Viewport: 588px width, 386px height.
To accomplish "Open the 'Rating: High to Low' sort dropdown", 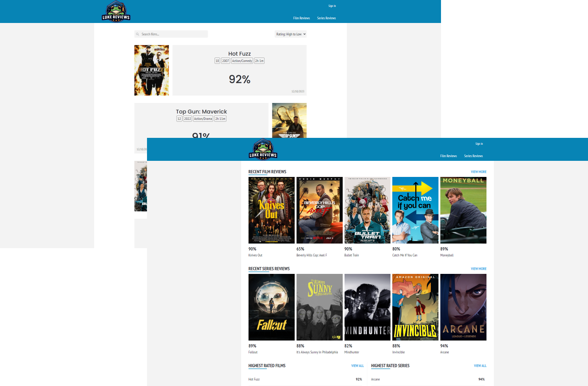I will pos(290,34).
